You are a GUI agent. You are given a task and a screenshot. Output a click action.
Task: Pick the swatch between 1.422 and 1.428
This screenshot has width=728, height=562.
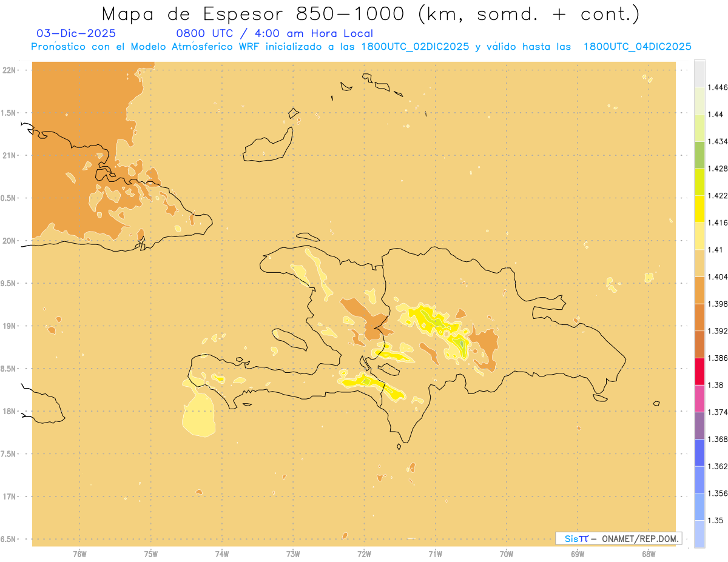tap(699, 182)
